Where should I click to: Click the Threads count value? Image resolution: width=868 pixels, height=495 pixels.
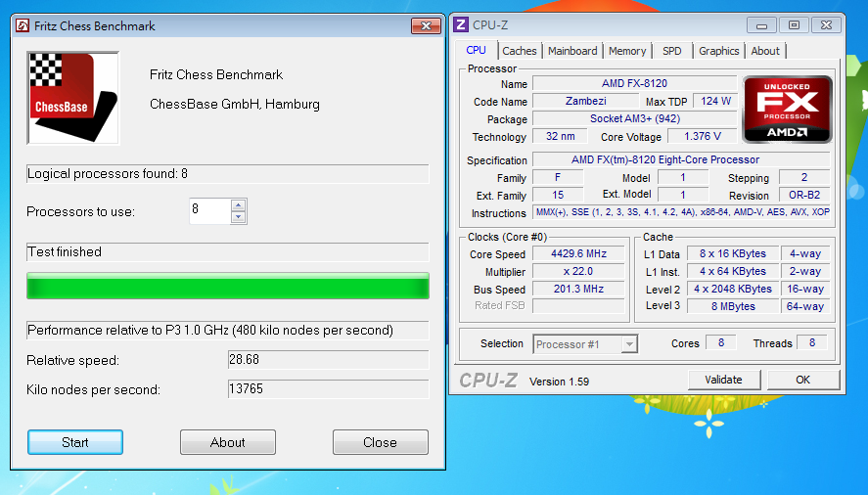click(812, 342)
